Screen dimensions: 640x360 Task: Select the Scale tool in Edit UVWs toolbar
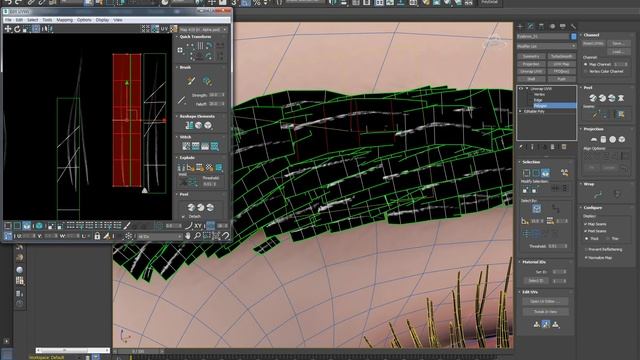[x=26, y=29]
